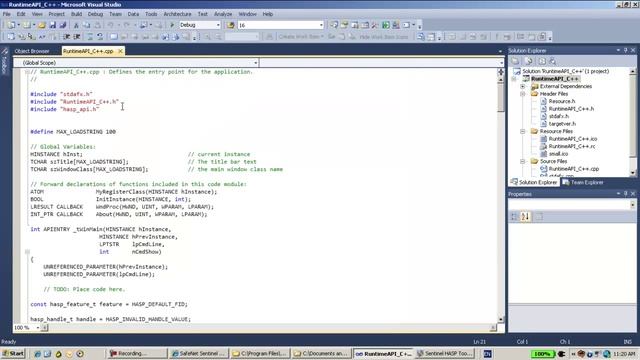Click the Categorized view icon in Properties

514,217
